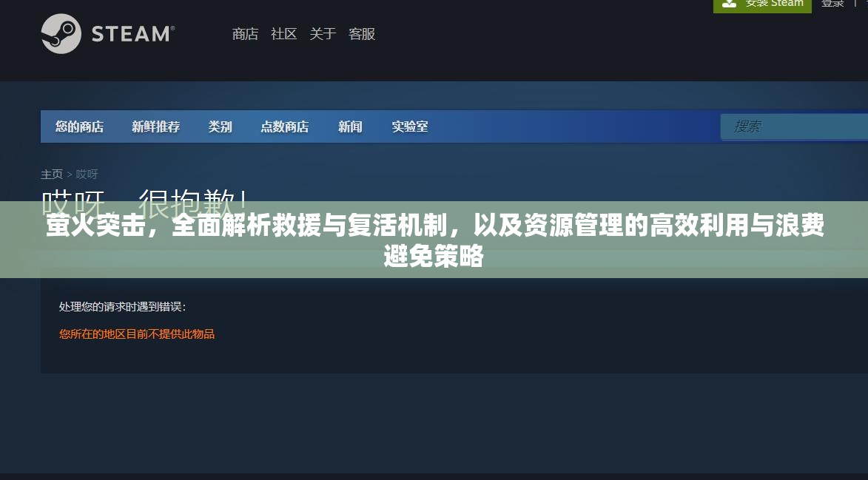Click the STEAM wordmark to go home
This screenshot has width=868, height=480.
(132, 34)
